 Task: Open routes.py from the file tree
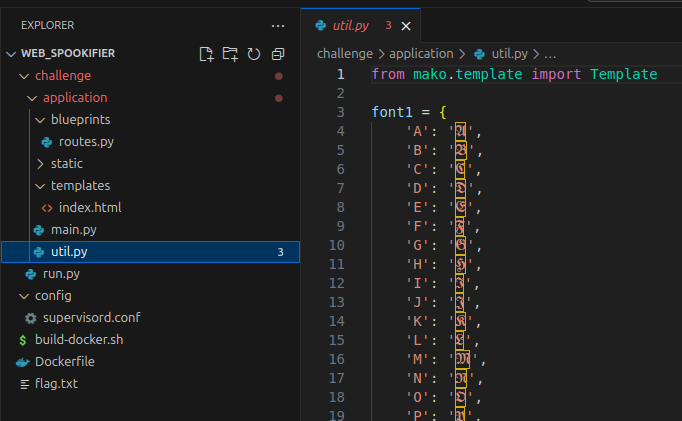86,142
